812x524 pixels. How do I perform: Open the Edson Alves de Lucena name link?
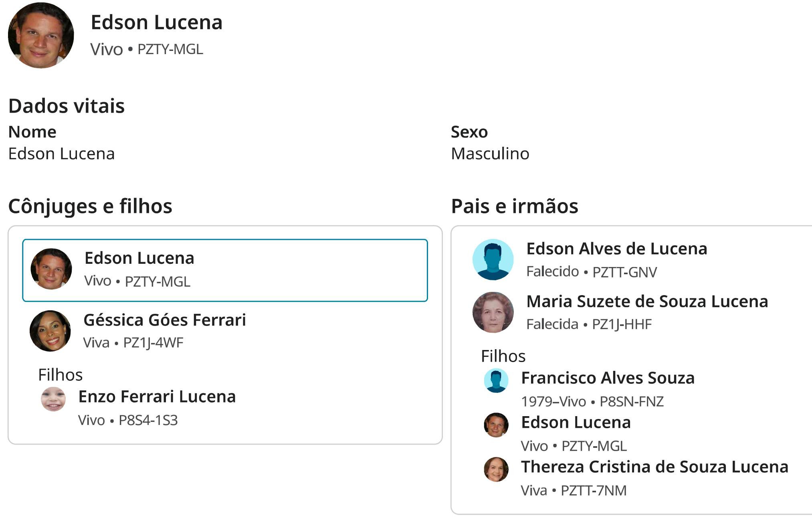click(617, 249)
